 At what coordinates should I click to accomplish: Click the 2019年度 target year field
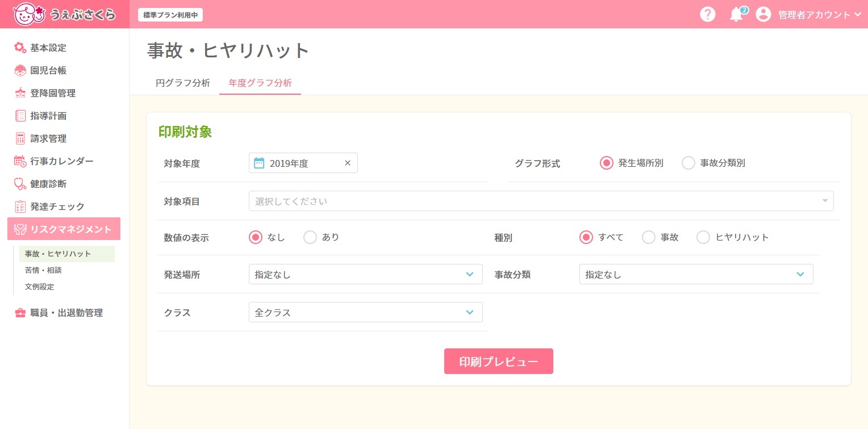coord(303,163)
